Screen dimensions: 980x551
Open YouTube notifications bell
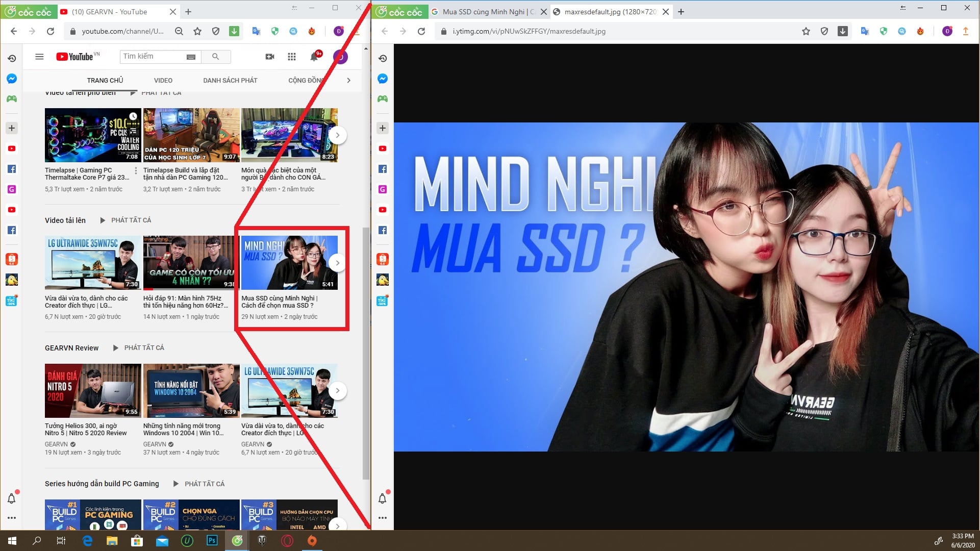click(x=314, y=57)
